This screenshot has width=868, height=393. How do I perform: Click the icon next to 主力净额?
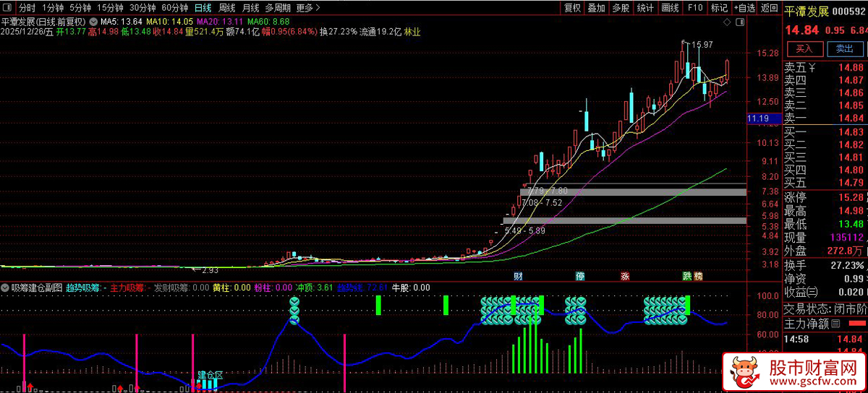tap(835, 324)
